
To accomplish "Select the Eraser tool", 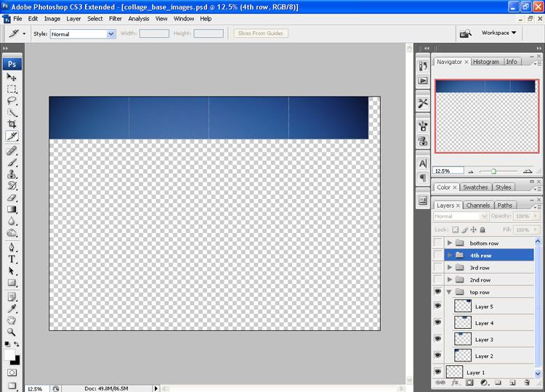I will tap(12, 197).
